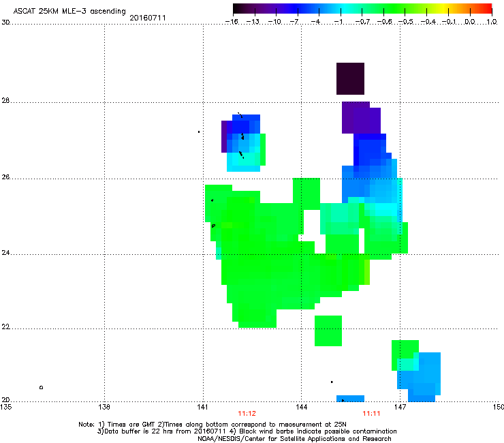This screenshot has width=504, height=443.
Task: Click the longitude axis label 135
Action: coord(6,407)
